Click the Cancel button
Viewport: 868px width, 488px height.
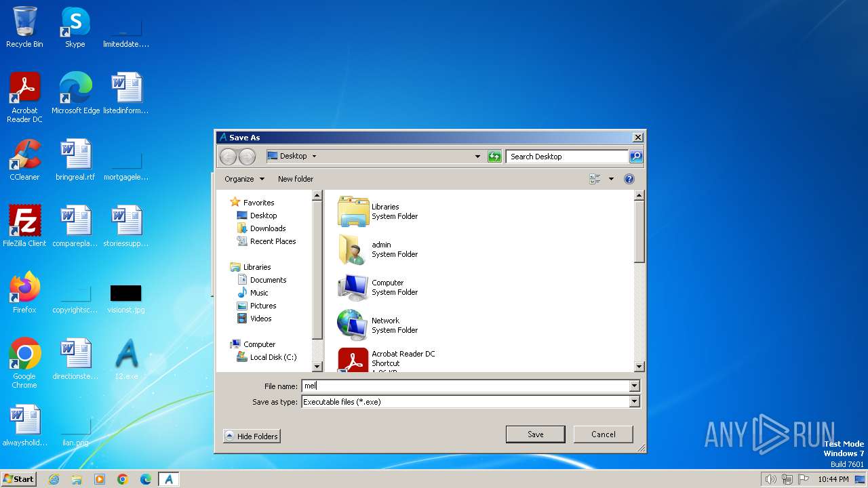[x=603, y=434]
